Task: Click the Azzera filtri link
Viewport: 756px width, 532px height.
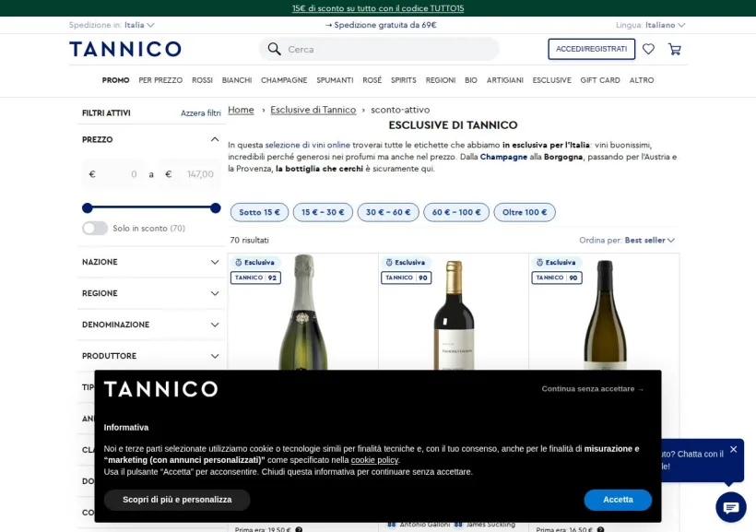Action: click(201, 113)
